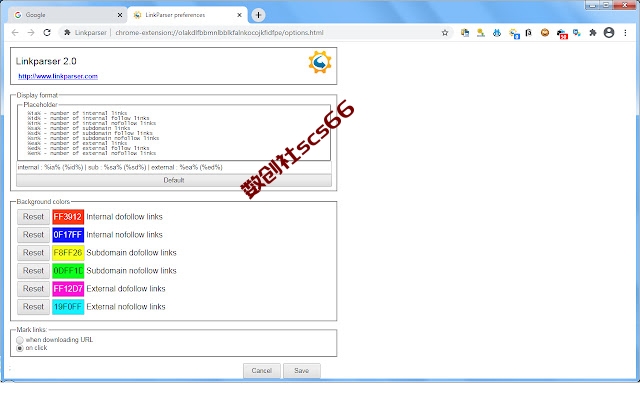
Task: Open the Chrome profile avatar menu
Action: 609,33
